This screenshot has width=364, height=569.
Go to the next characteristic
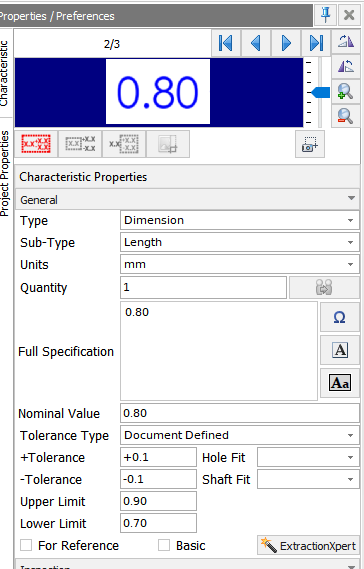coord(286,43)
